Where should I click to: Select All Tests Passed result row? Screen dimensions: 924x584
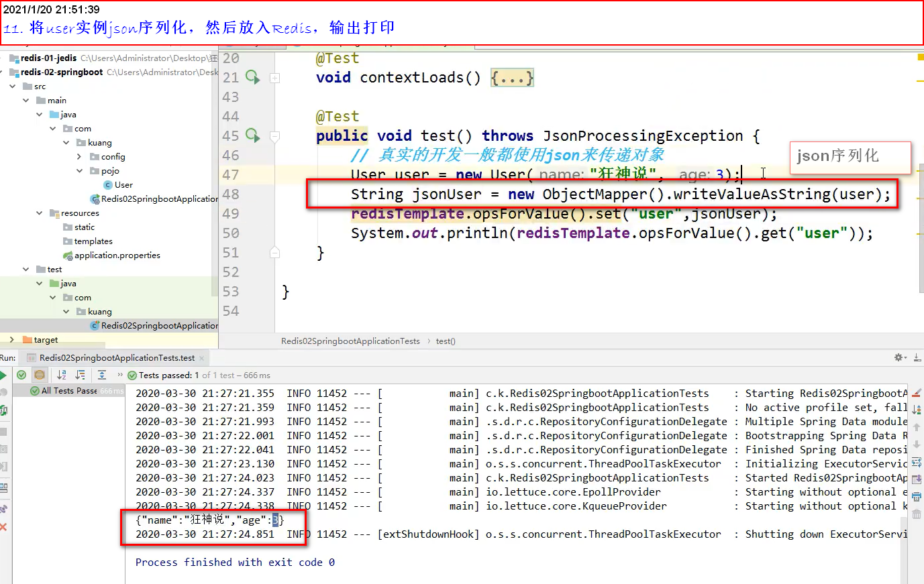point(69,391)
